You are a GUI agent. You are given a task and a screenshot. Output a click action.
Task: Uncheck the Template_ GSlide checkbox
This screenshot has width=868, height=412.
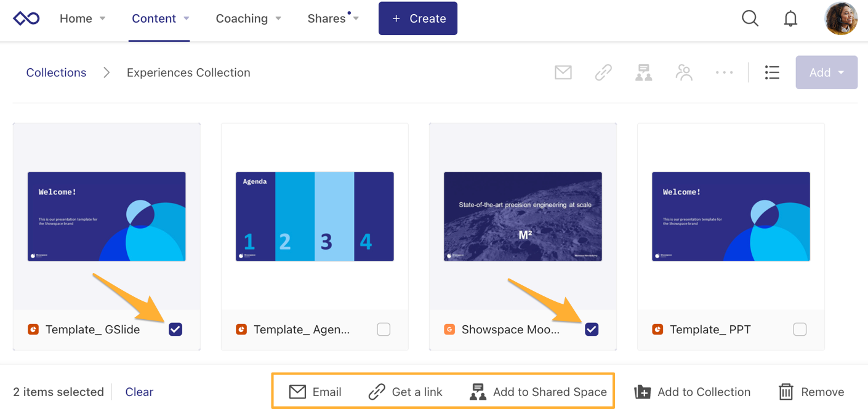click(x=175, y=330)
